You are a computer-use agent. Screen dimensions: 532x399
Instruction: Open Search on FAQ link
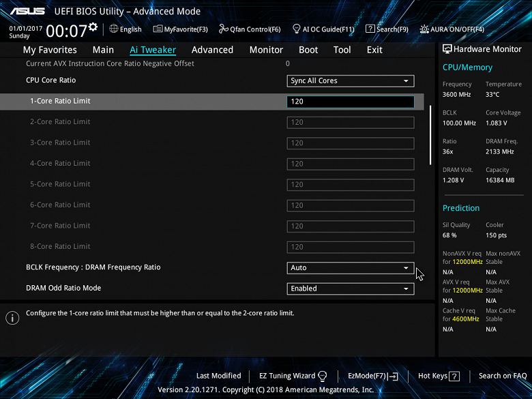click(503, 376)
